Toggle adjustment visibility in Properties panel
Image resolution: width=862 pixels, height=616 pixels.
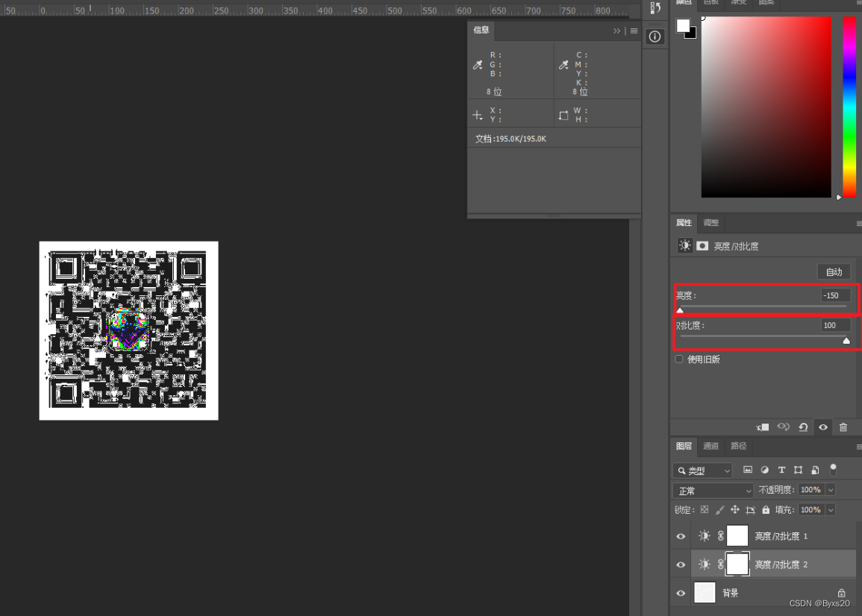(x=823, y=427)
